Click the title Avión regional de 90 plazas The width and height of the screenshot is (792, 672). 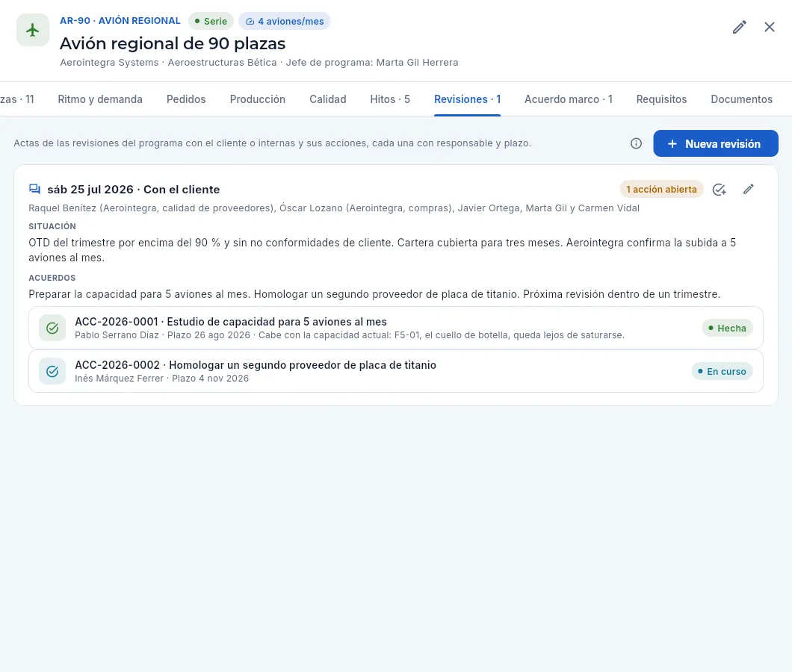(173, 43)
